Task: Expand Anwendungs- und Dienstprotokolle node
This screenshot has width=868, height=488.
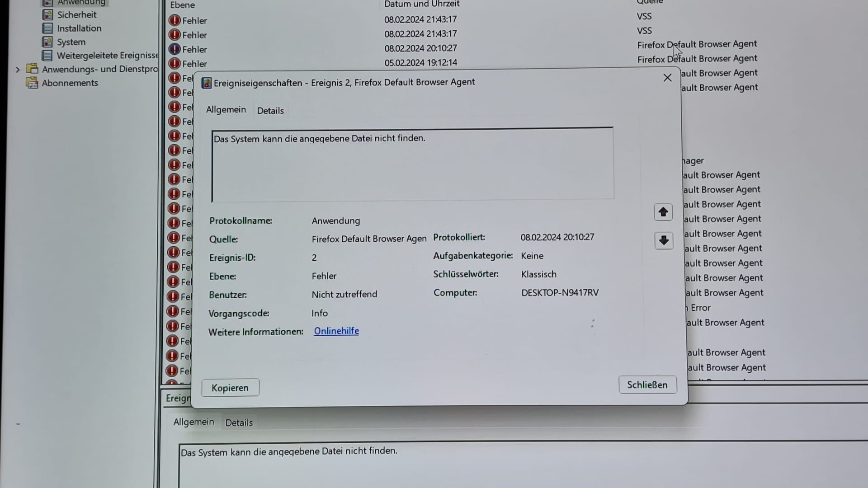Action: pyautogui.click(x=18, y=70)
